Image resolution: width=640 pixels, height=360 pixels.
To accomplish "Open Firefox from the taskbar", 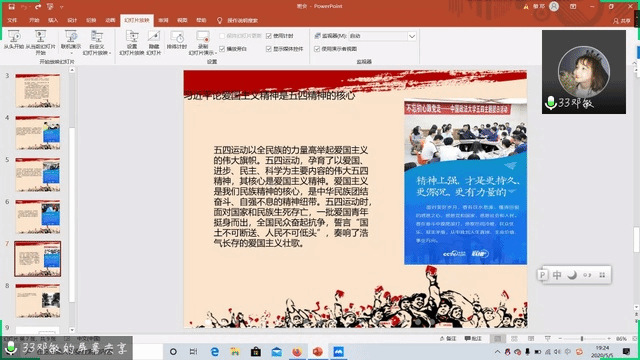I will click(x=297, y=351).
